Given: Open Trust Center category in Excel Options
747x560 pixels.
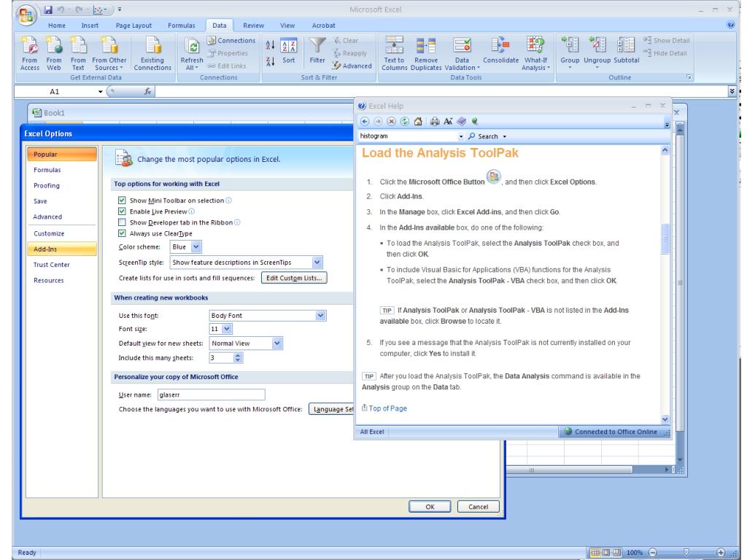Looking at the screenshot, I should coord(62,265).
